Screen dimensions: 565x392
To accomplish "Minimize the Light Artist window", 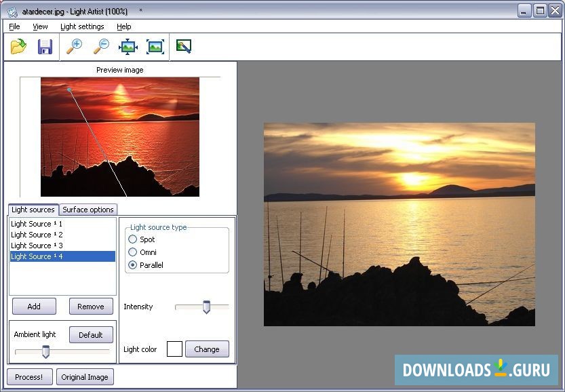I will click(x=524, y=11).
